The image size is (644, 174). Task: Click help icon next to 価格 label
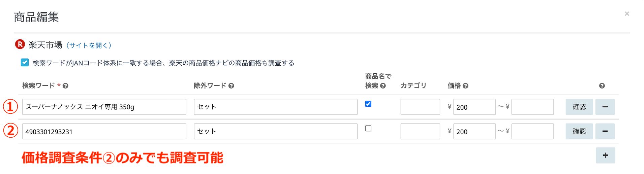coord(465,86)
